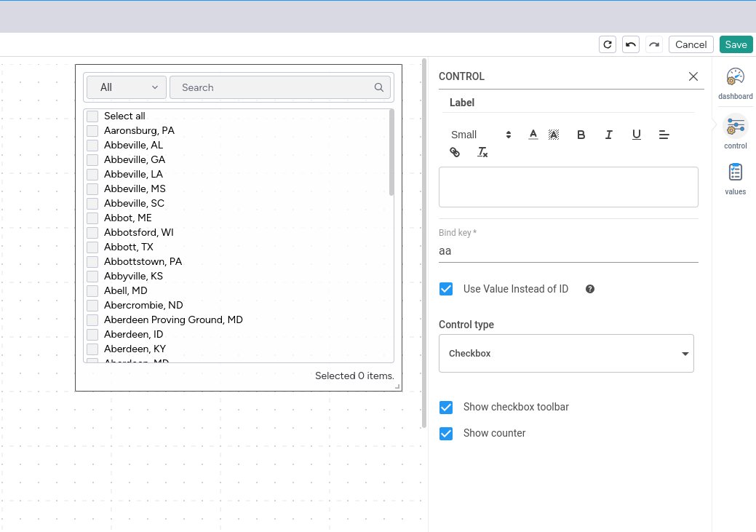Viewport: 756px width, 532px height.
Task: Open the Control type dropdown
Action: tap(566, 353)
